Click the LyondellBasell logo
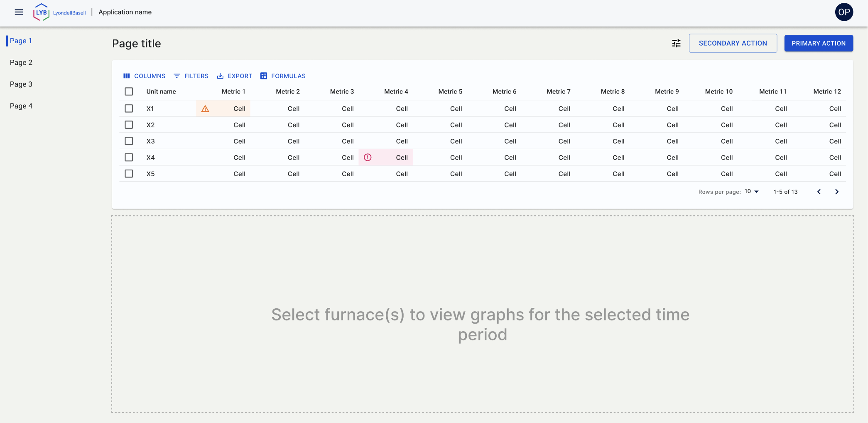 pos(59,12)
